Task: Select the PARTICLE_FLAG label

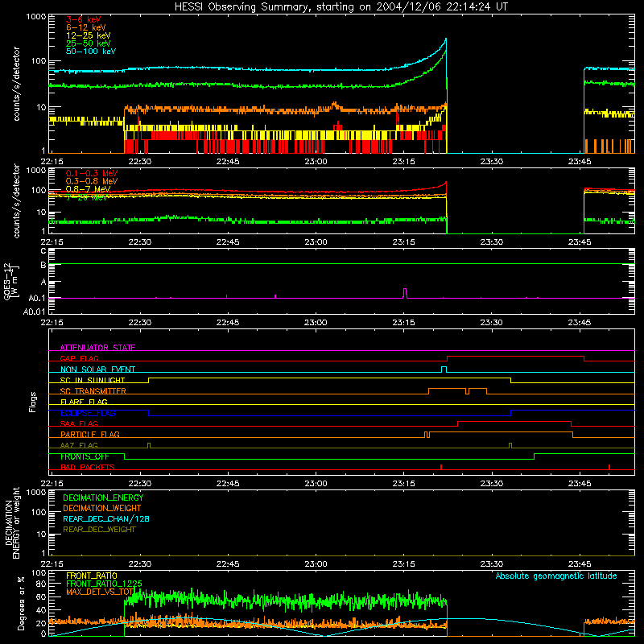Action: (x=90, y=434)
